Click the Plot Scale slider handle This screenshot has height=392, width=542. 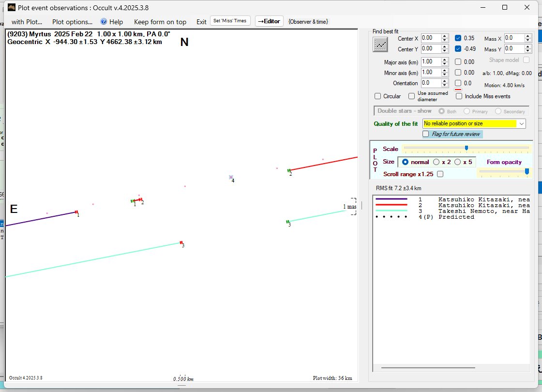point(466,148)
